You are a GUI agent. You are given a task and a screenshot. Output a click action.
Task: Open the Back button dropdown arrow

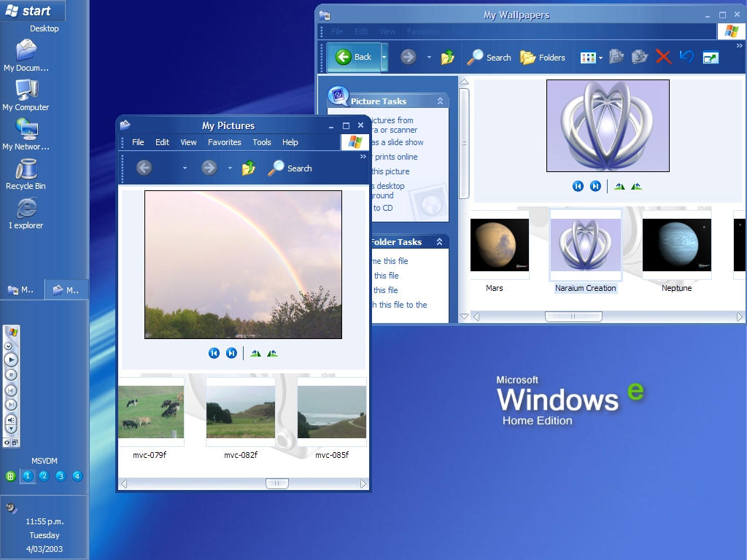point(383,57)
